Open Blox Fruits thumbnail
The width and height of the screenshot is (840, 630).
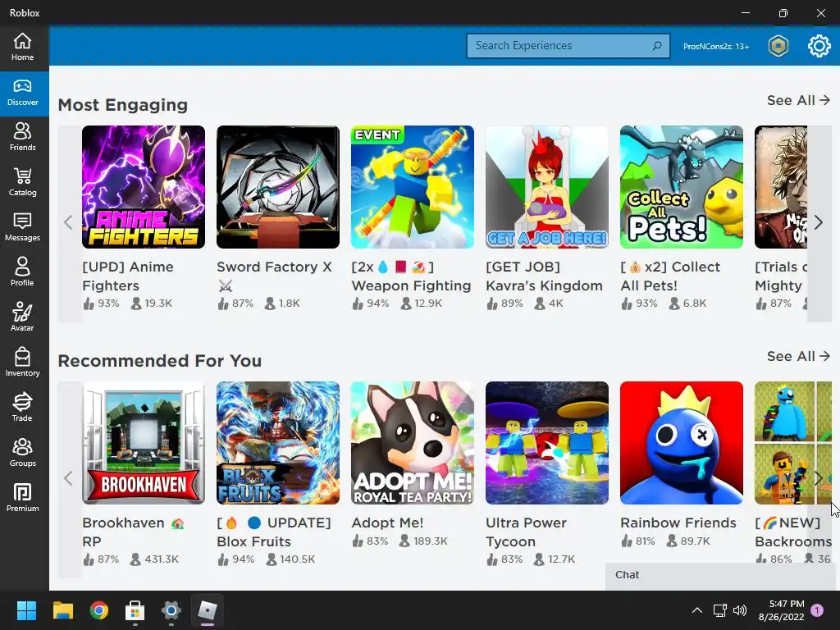278,443
